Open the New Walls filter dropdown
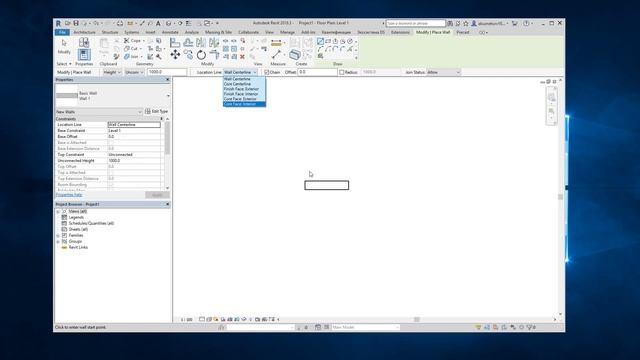 [x=99, y=111]
